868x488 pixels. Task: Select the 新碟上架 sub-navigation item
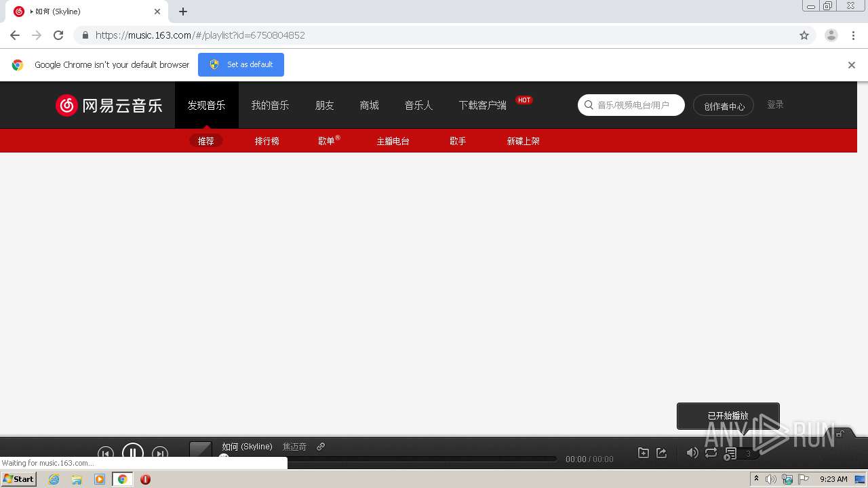click(x=524, y=141)
